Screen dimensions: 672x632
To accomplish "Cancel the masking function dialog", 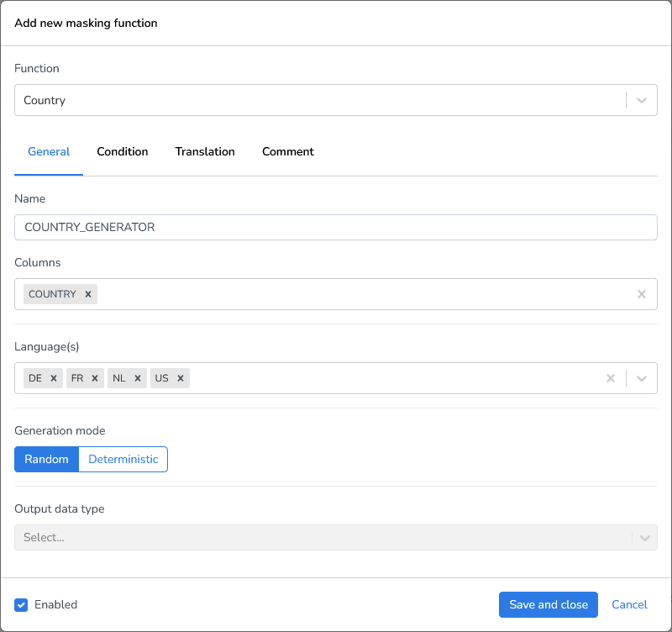I will pyautogui.click(x=629, y=604).
